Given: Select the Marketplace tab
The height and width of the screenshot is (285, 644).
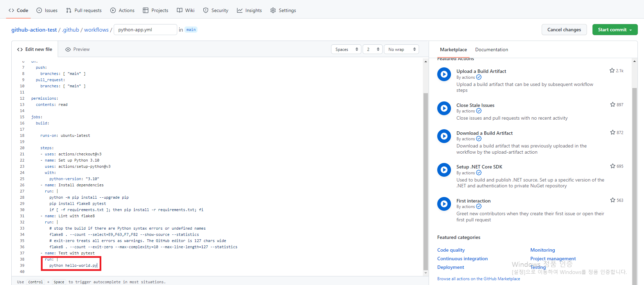Looking at the screenshot, I should coord(453,50).
